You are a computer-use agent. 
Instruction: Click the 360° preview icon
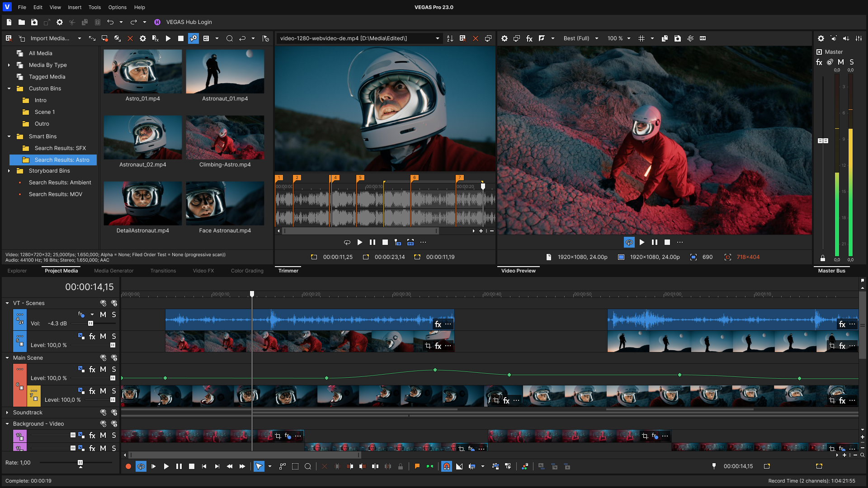tap(691, 38)
